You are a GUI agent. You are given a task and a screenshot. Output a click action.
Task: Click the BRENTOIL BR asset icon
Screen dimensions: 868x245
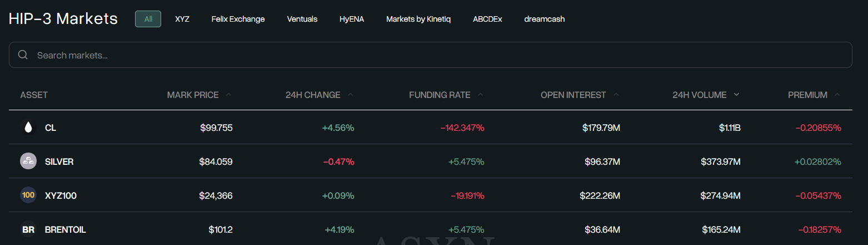[x=28, y=229]
